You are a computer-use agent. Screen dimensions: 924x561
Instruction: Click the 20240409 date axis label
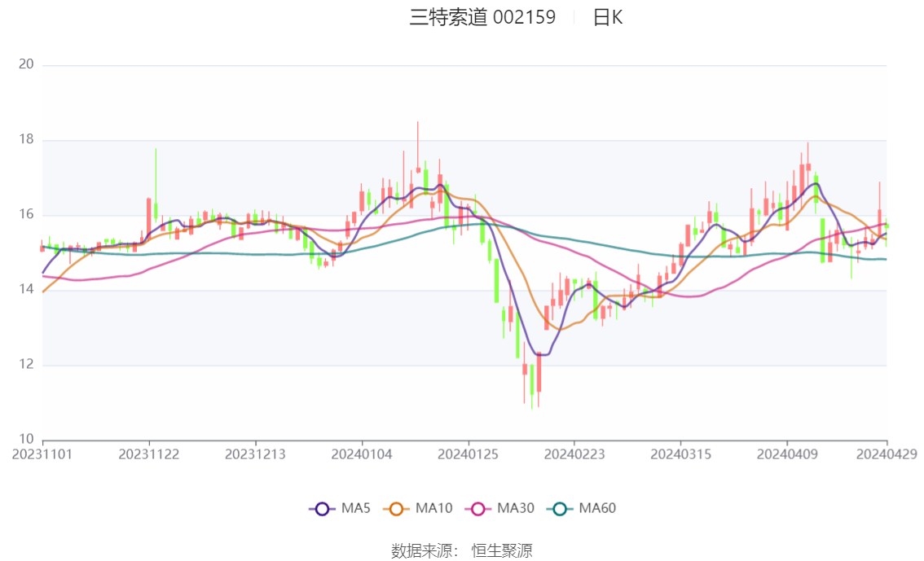coord(787,454)
